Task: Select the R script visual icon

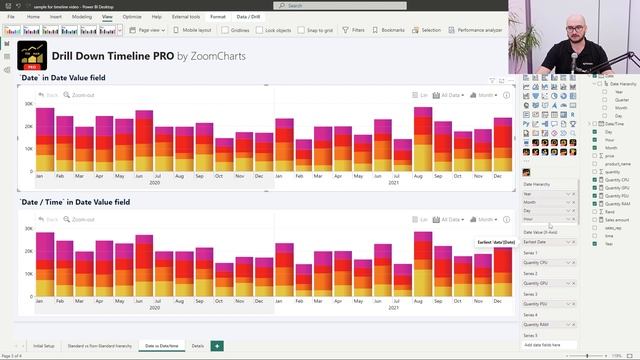Action: point(573,115)
